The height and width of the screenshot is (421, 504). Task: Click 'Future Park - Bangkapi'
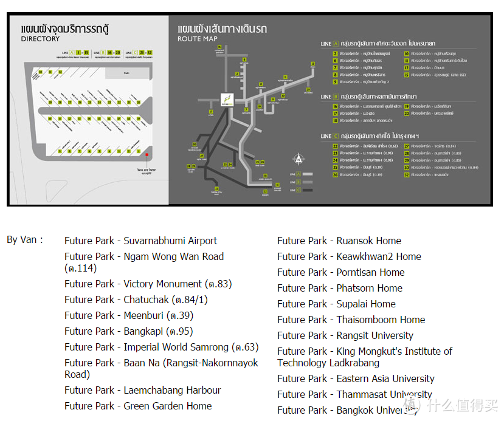coord(128,331)
